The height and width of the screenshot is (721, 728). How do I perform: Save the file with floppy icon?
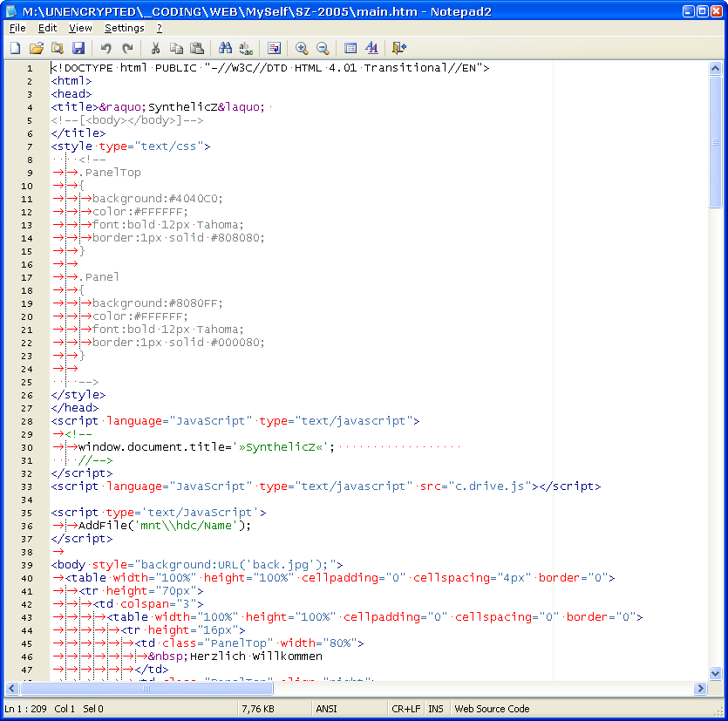[78, 48]
